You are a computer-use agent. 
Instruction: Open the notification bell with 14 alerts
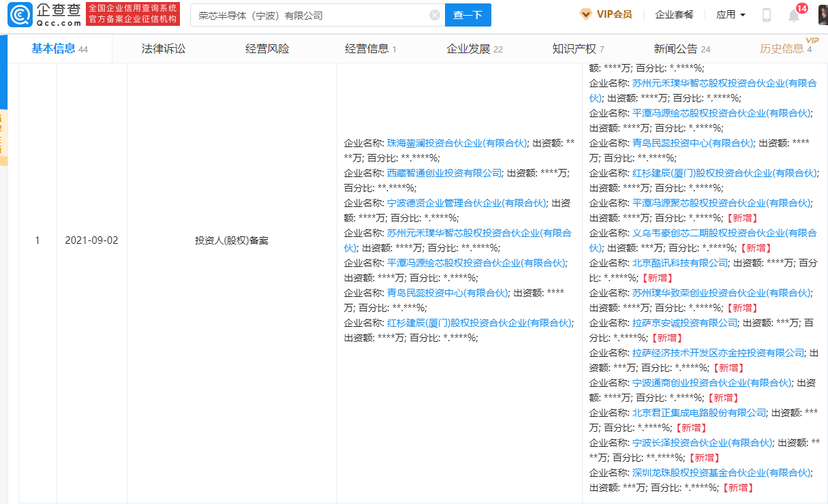[x=794, y=15]
